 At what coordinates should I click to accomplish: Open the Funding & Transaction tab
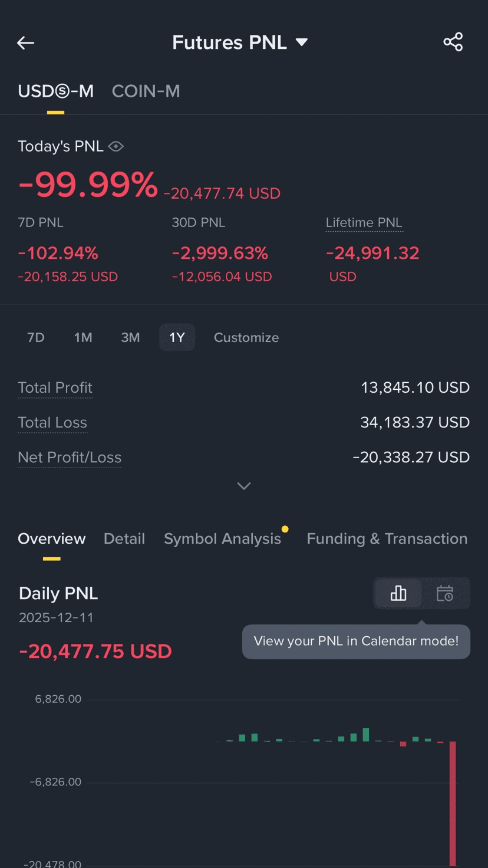[x=387, y=538]
